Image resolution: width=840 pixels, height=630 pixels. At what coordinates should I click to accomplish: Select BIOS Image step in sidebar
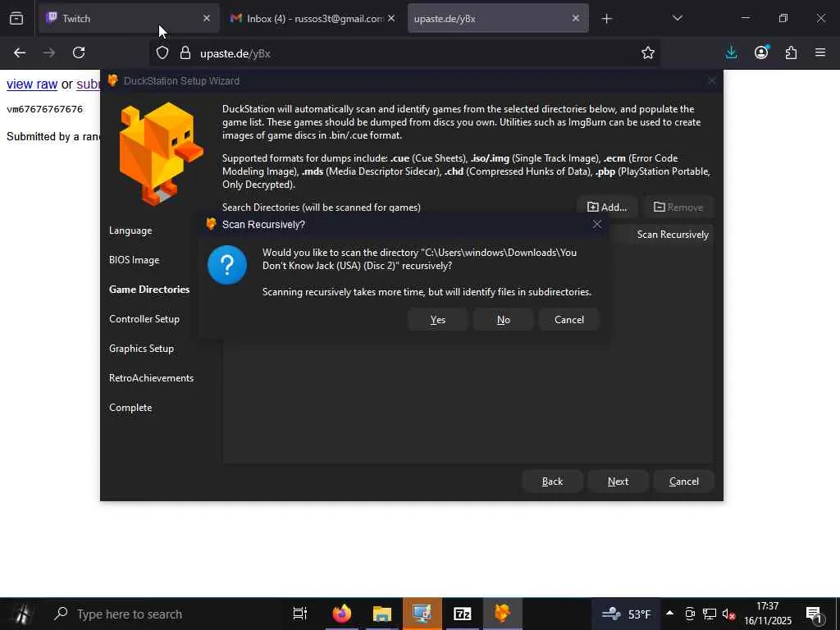[x=135, y=260]
